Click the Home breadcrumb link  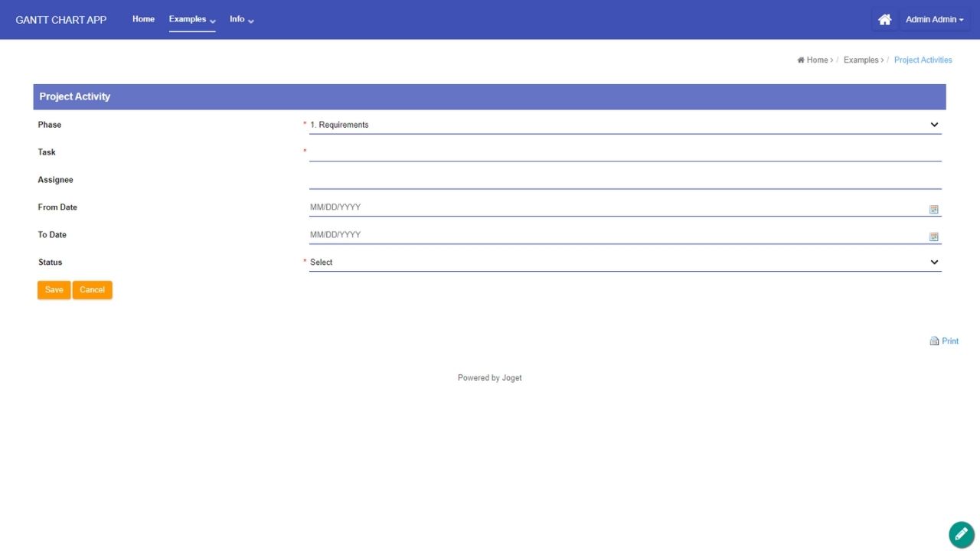(x=816, y=60)
